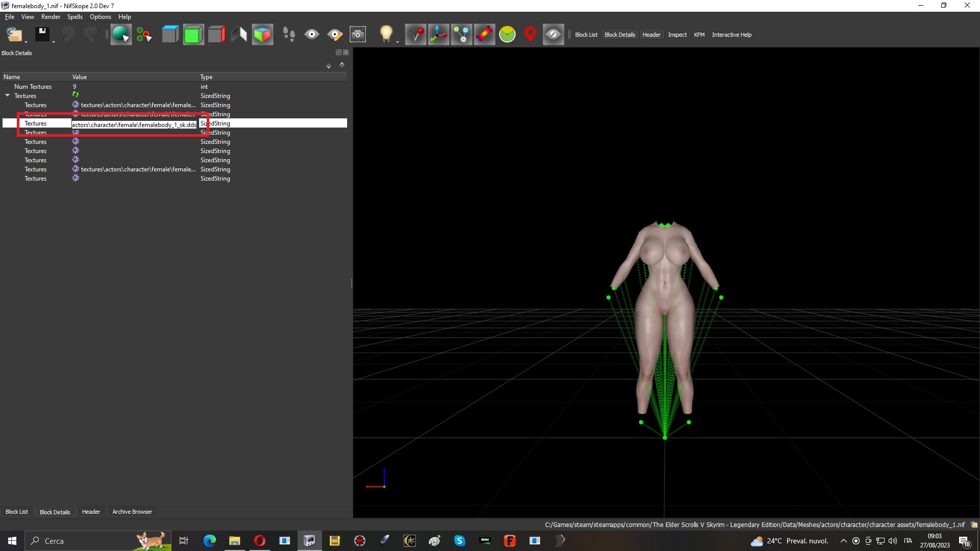Open the Spells menu
Viewport: 980px width, 551px height.
75,17
